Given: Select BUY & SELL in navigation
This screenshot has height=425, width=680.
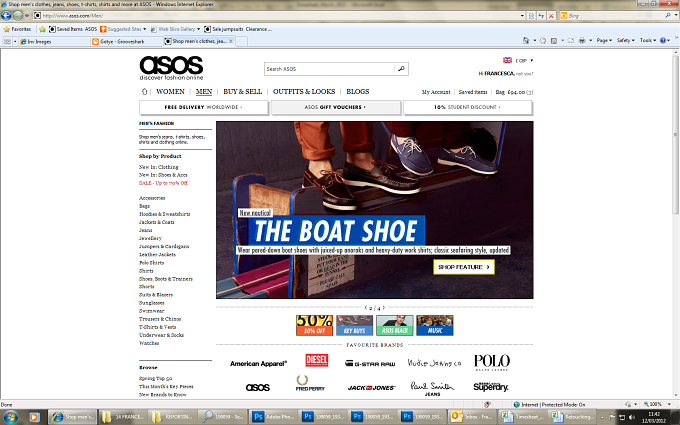Looking at the screenshot, I should pyautogui.click(x=242, y=92).
